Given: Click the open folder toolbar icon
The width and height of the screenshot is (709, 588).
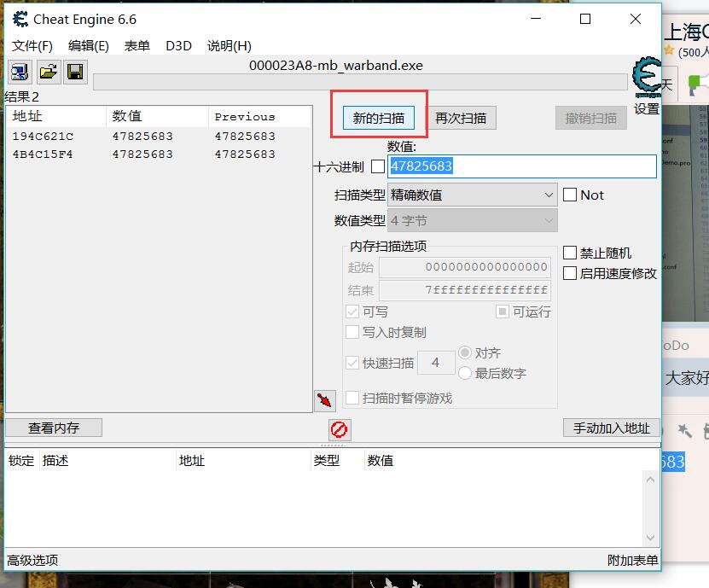Looking at the screenshot, I should tap(48, 72).
